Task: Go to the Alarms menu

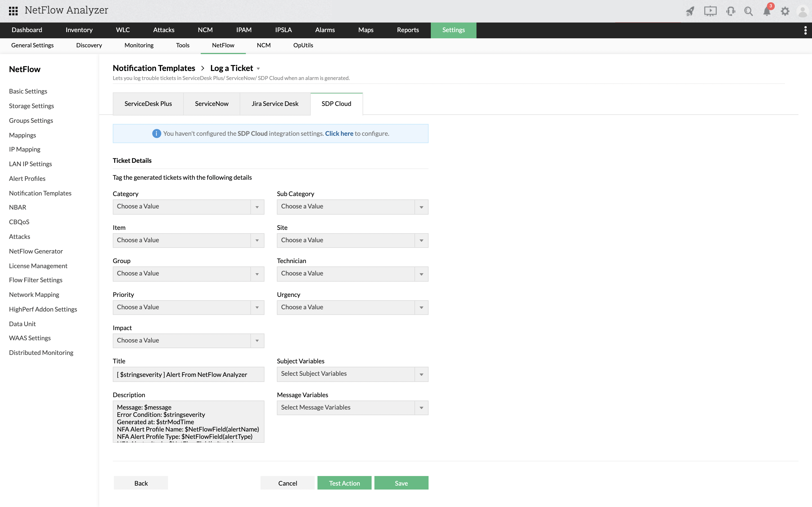Action: (x=325, y=30)
